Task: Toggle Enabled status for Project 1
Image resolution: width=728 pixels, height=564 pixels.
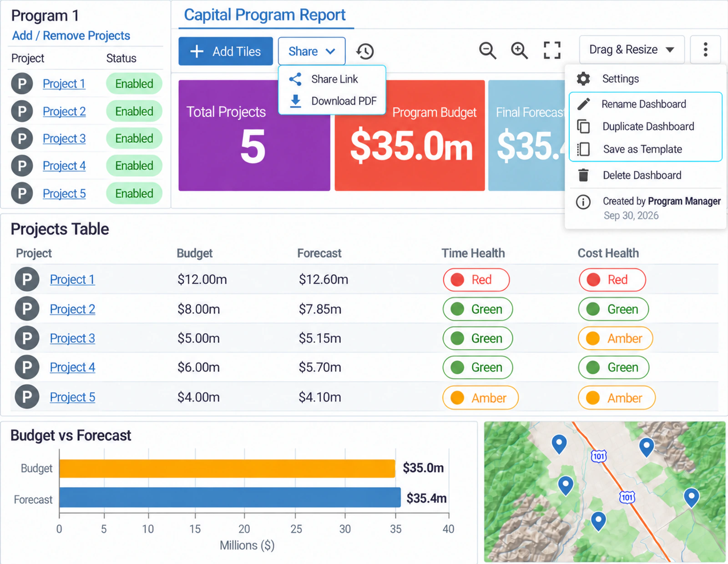Action: coord(134,84)
